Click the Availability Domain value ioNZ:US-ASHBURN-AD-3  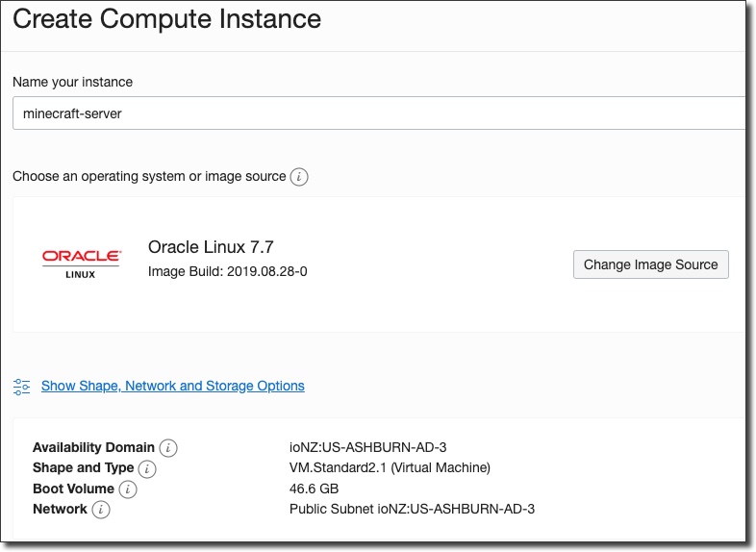click(368, 447)
